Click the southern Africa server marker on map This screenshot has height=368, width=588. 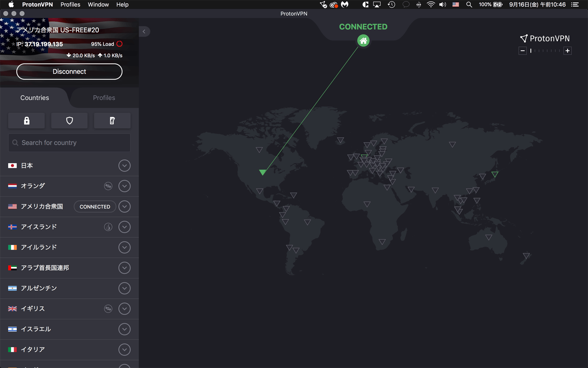point(382,242)
